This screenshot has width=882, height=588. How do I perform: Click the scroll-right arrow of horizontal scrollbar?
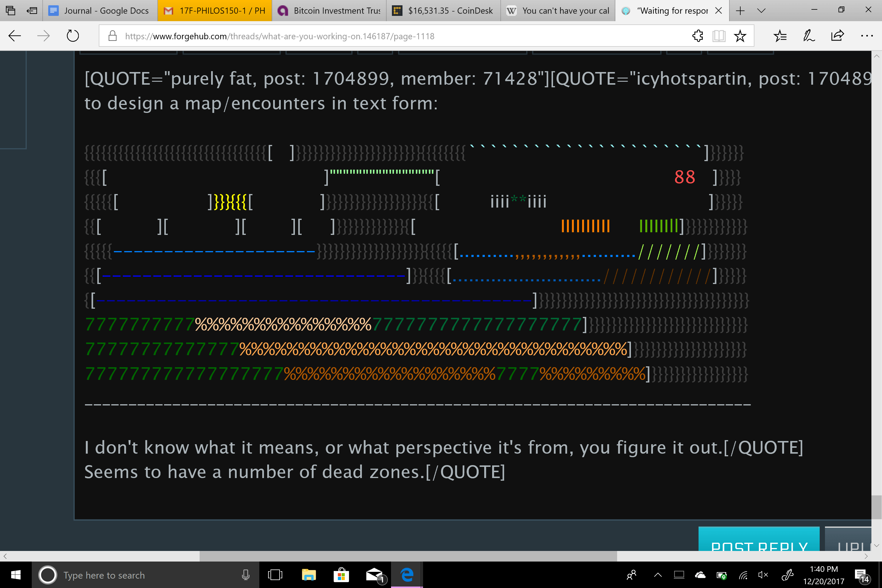866,556
